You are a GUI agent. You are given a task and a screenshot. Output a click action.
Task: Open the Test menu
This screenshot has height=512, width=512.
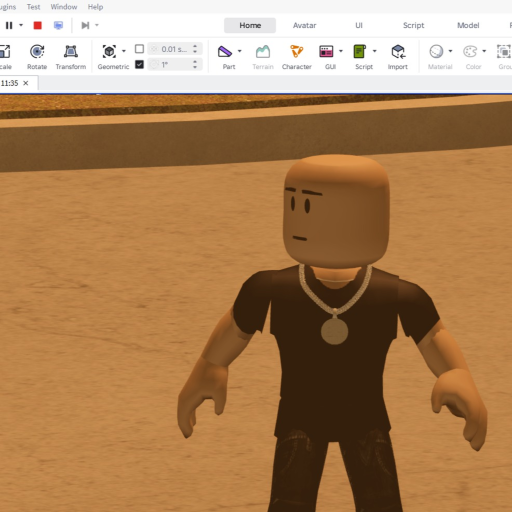pyautogui.click(x=33, y=7)
